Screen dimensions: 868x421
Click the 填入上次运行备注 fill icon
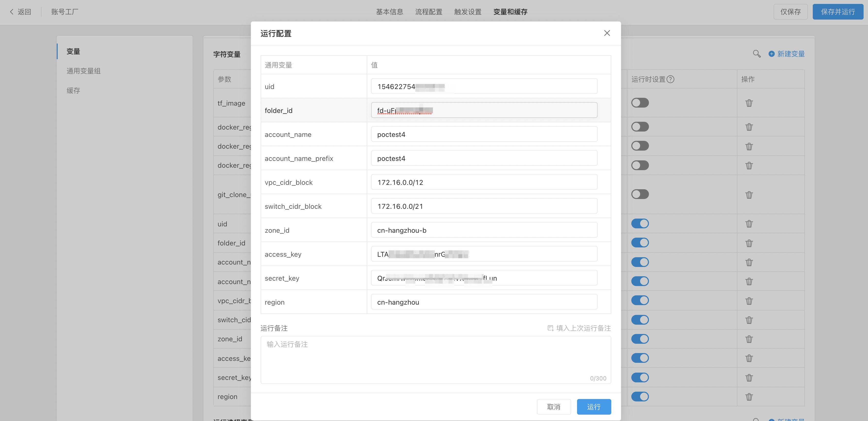[x=550, y=328]
